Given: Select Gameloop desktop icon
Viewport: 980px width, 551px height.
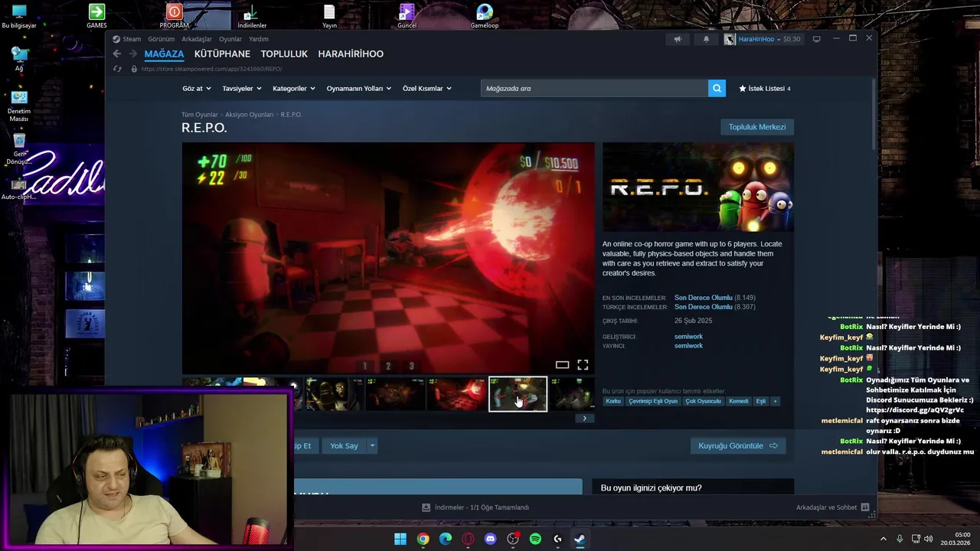Looking at the screenshot, I should coord(484,16).
